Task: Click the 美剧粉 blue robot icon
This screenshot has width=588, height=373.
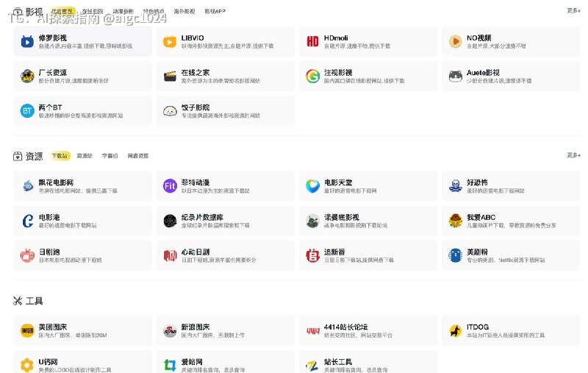Action: tap(456, 255)
